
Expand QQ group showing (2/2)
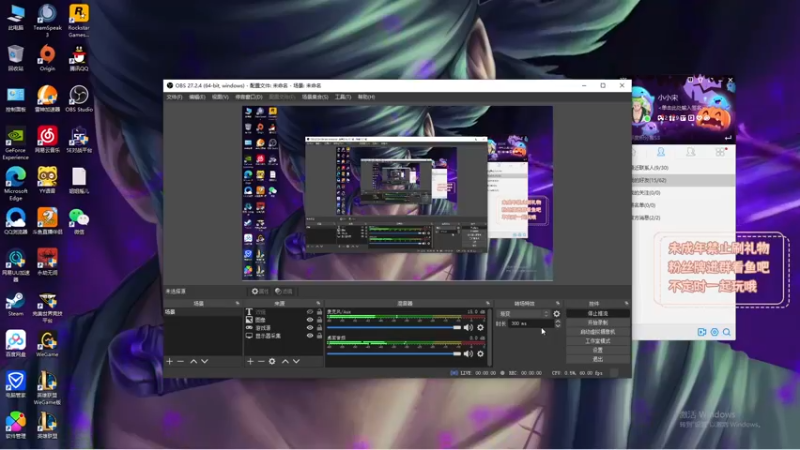(684, 217)
